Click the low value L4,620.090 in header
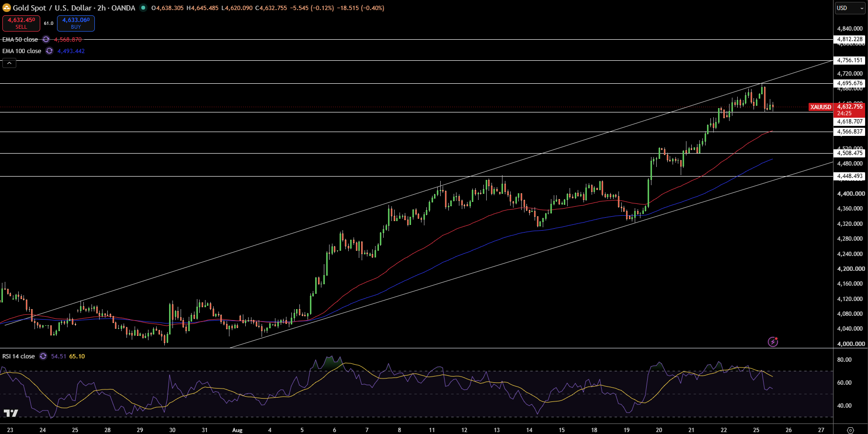This screenshot has width=868, height=434. pos(237,8)
